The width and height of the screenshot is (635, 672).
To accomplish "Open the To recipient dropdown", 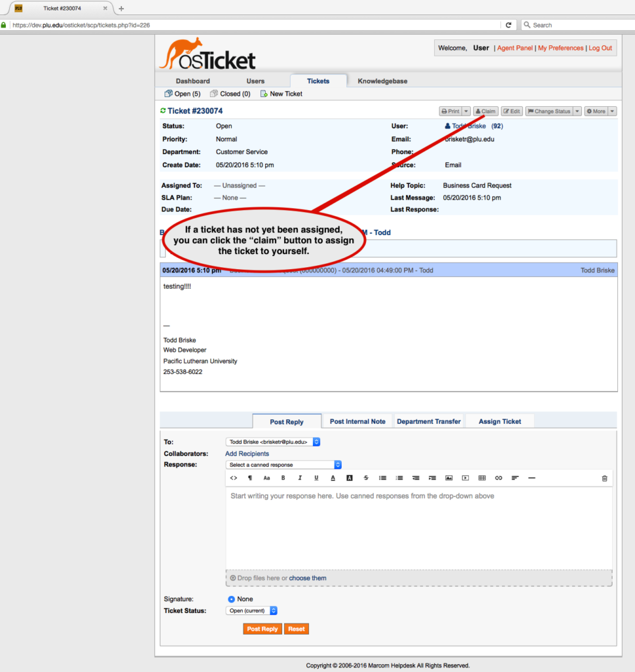I will coord(273,442).
